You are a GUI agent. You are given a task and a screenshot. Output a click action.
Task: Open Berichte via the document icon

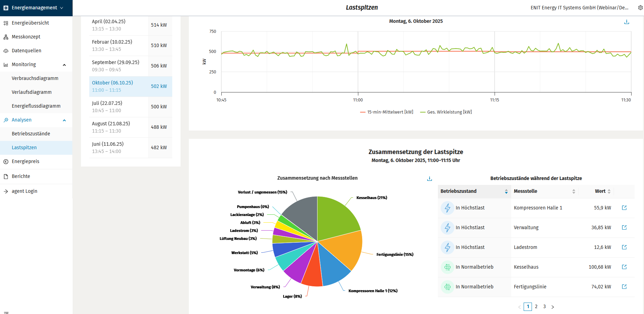point(6,176)
